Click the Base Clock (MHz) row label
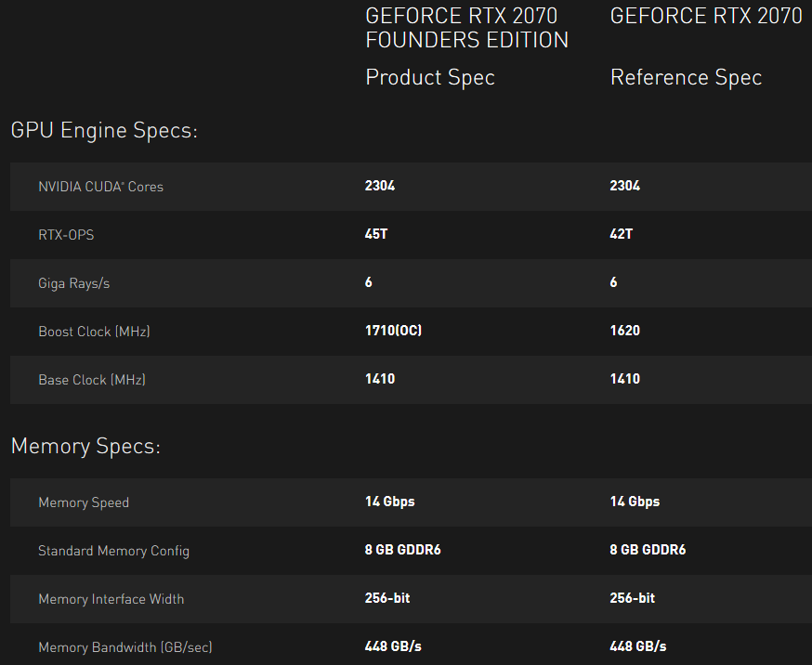 coord(92,380)
